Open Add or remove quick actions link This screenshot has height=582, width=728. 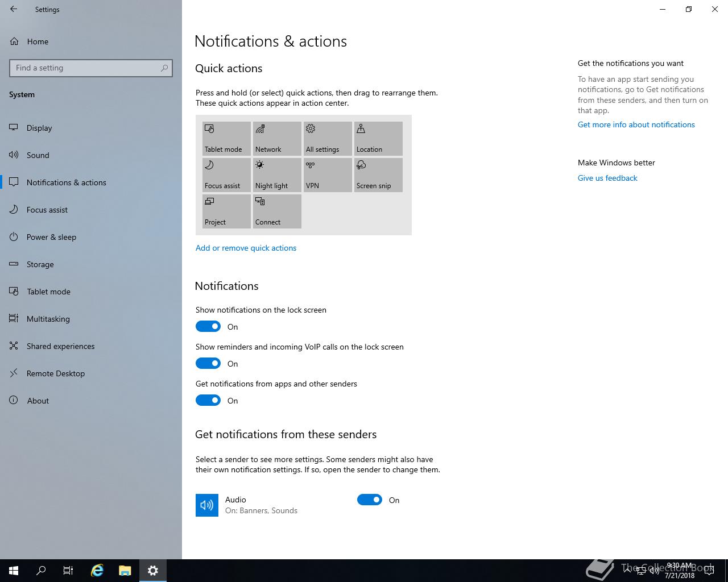point(246,248)
